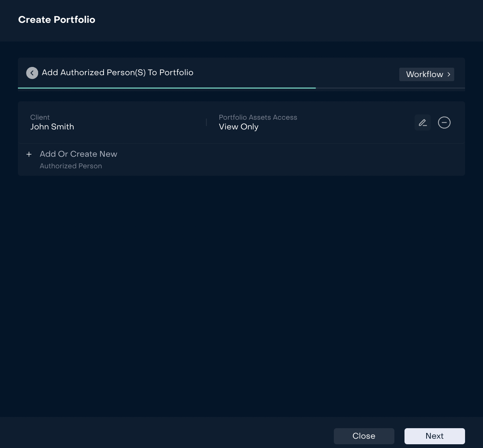This screenshot has height=448, width=483.
Task: Click the Client field label
Action: click(40, 117)
